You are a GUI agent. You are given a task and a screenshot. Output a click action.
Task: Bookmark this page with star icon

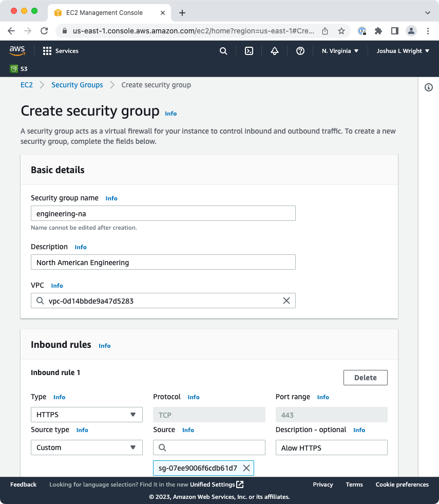point(341,31)
